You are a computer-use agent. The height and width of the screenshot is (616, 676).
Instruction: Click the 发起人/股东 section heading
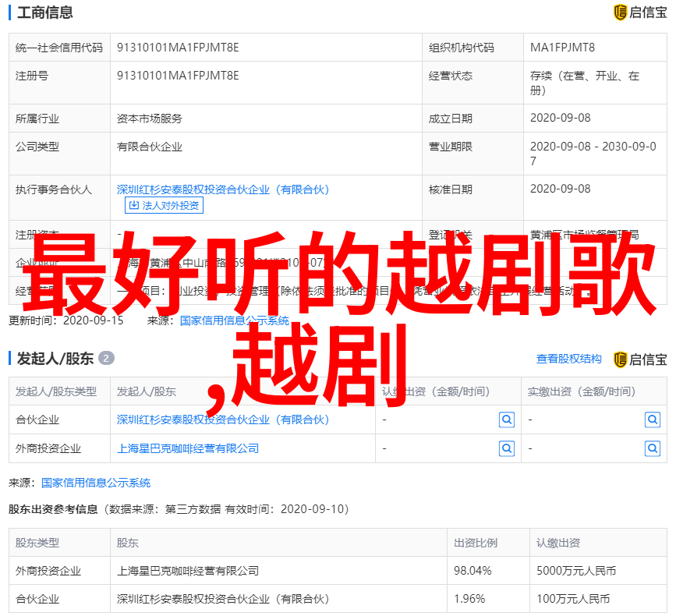55,358
